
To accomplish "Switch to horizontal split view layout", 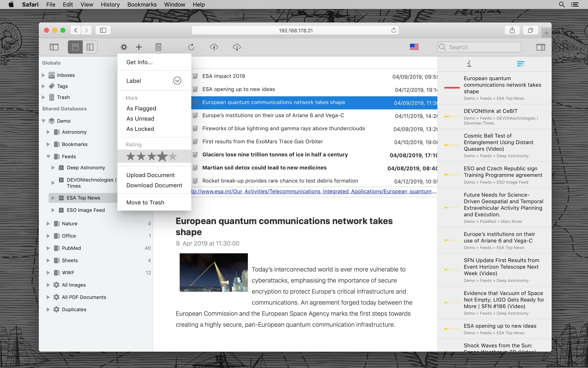I will [x=75, y=47].
